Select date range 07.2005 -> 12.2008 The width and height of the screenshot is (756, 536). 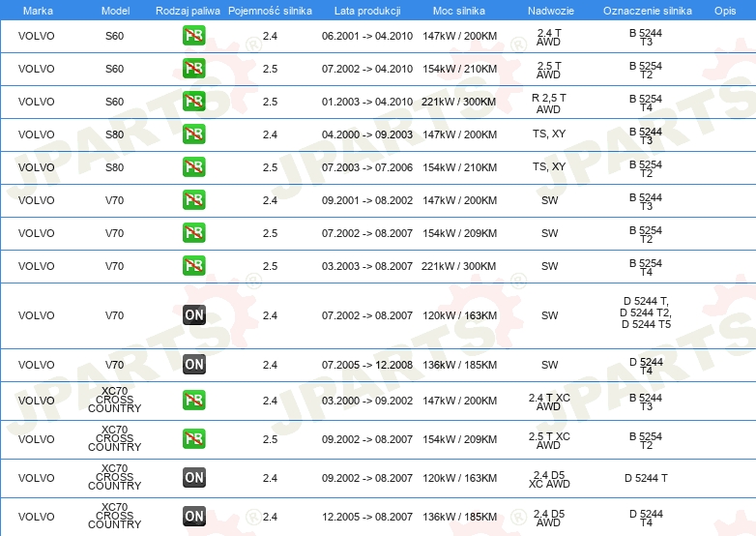click(367, 364)
